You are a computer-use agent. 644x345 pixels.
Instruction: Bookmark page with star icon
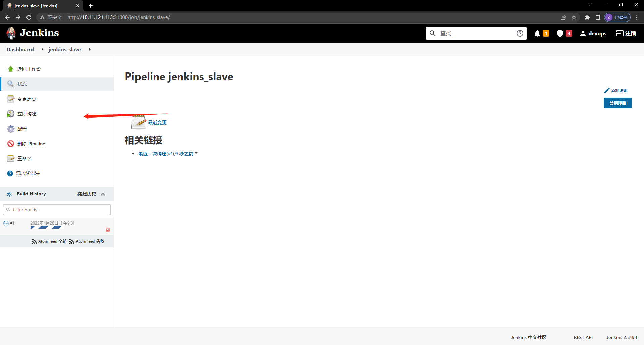tap(574, 17)
